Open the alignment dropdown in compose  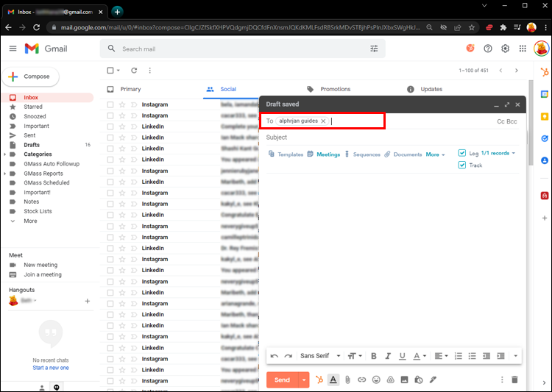(x=441, y=356)
